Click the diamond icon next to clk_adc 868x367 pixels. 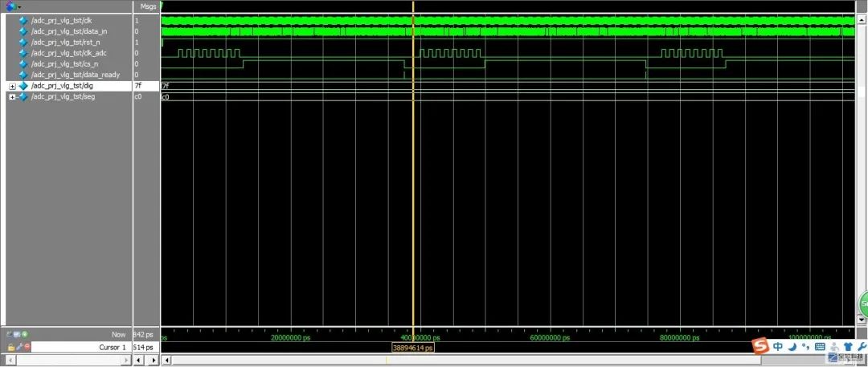tap(23, 53)
